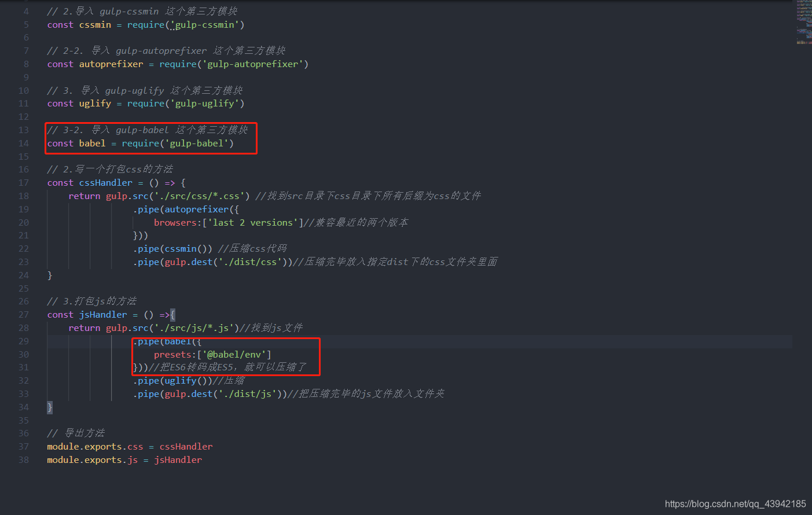Click line number 34 in the gutter

coord(24,407)
